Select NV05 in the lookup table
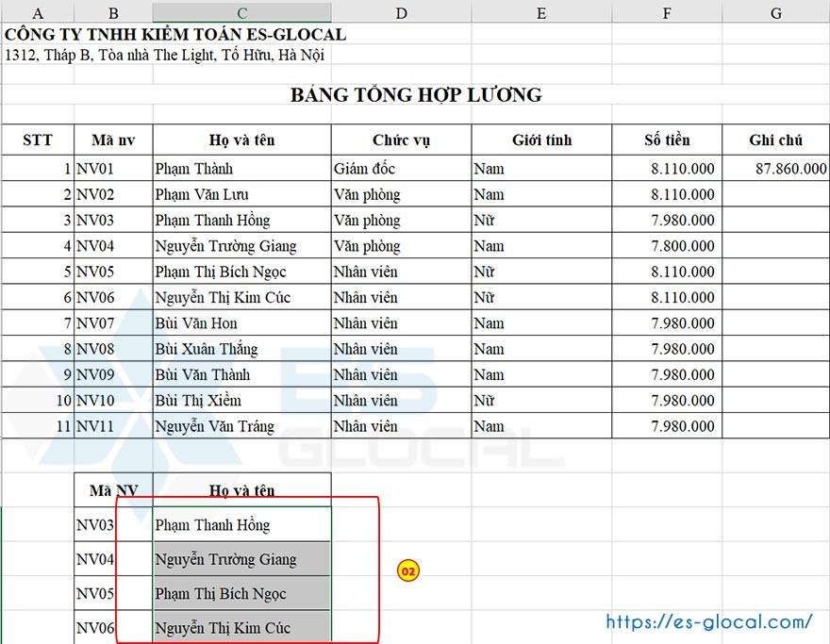This screenshot has width=830, height=644. click(x=113, y=593)
